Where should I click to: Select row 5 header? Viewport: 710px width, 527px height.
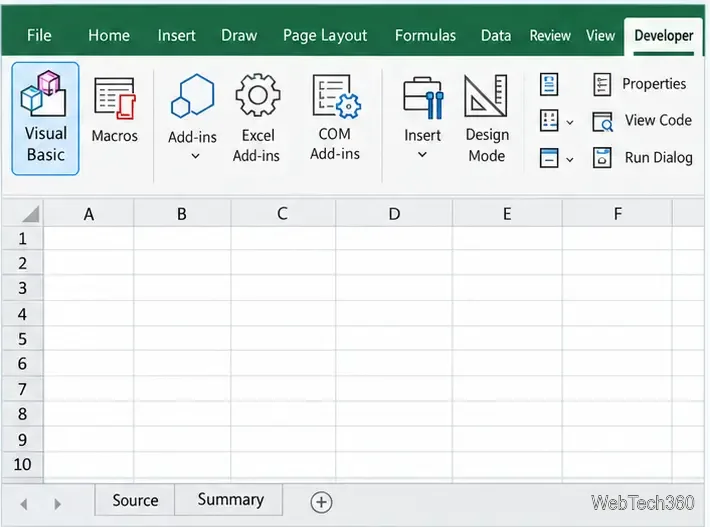click(22, 338)
